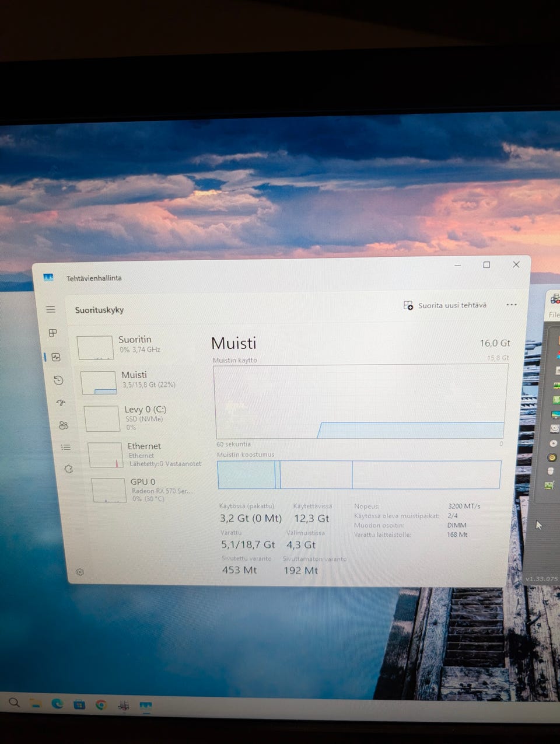Switch to Speccy app on the taskbar
Viewport: 560px width, 744px height.
tap(124, 705)
